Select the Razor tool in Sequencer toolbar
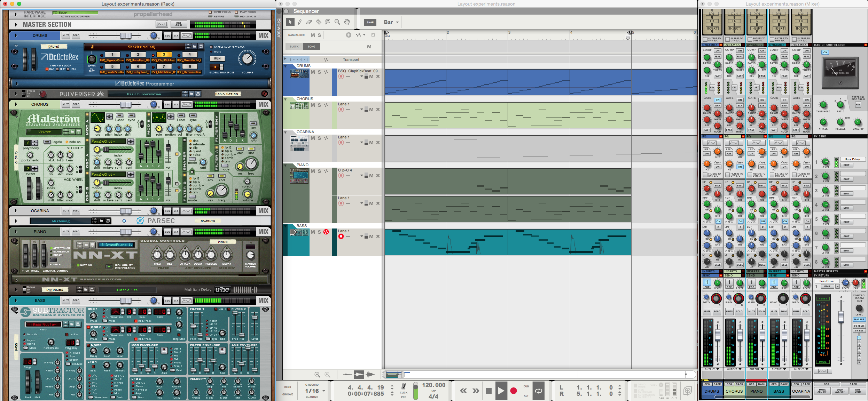Viewport: 868px width, 401px height. [318, 22]
